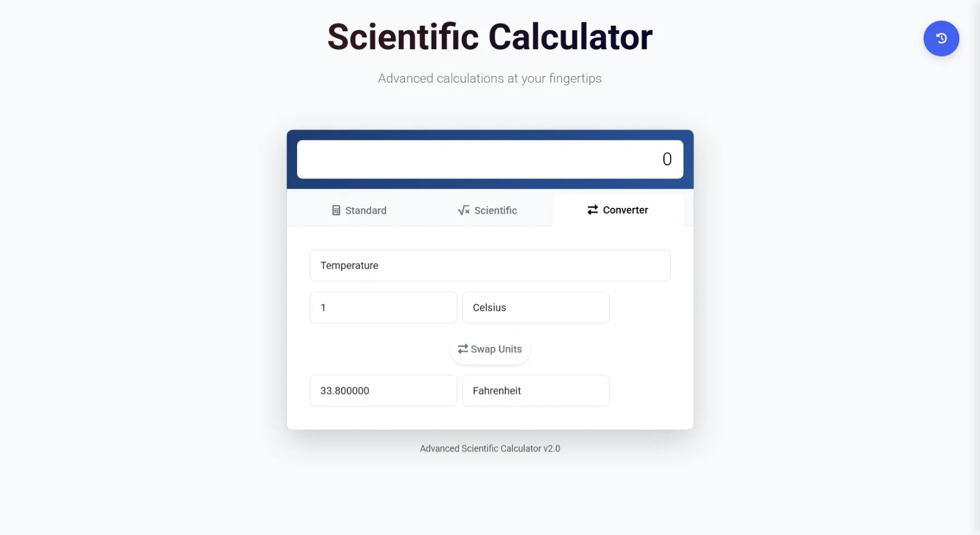Click the grid icon next to Standard
The width and height of the screenshot is (980, 535).
336,210
